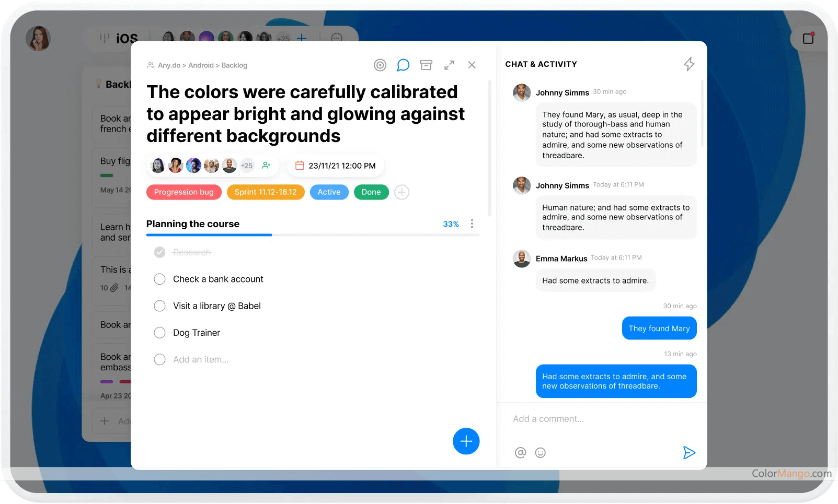Click the iOS board title behind the dialog
The image size is (838, 504).
click(x=127, y=38)
